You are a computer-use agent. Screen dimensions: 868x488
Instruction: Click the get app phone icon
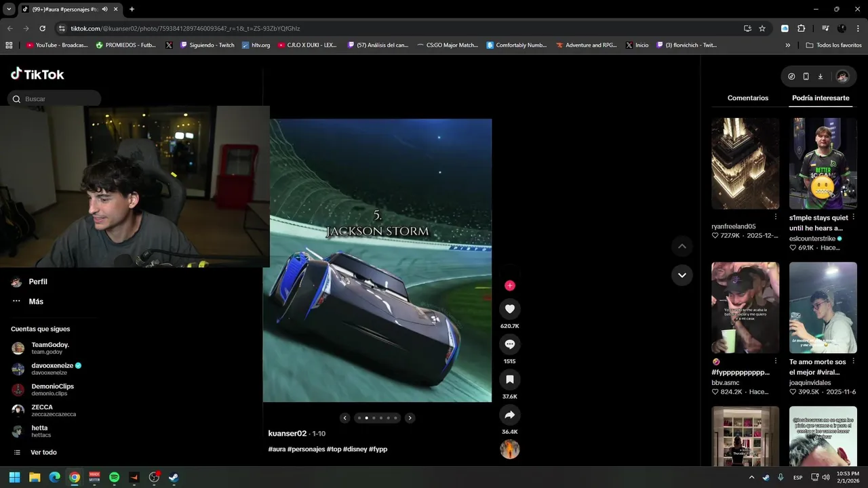tap(806, 77)
